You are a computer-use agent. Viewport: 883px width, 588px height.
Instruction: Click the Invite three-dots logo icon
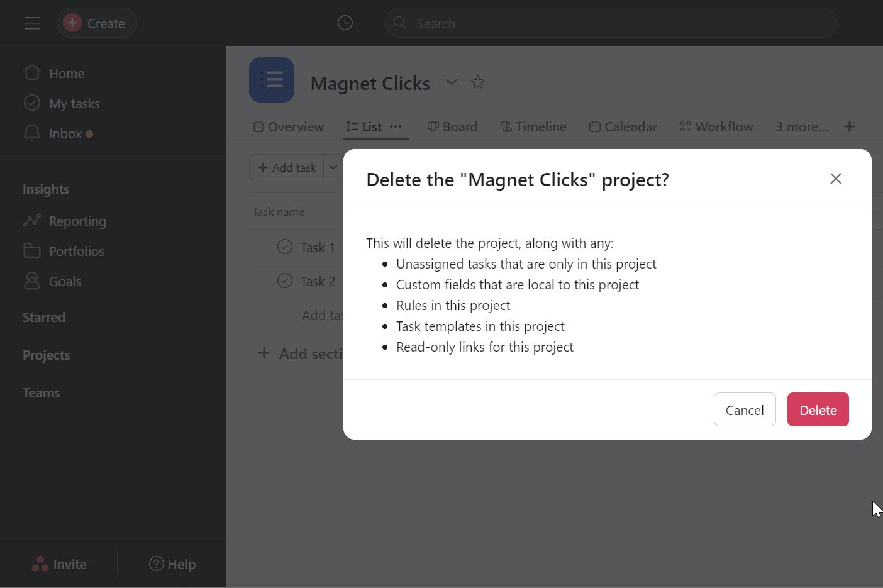(x=40, y=564)
